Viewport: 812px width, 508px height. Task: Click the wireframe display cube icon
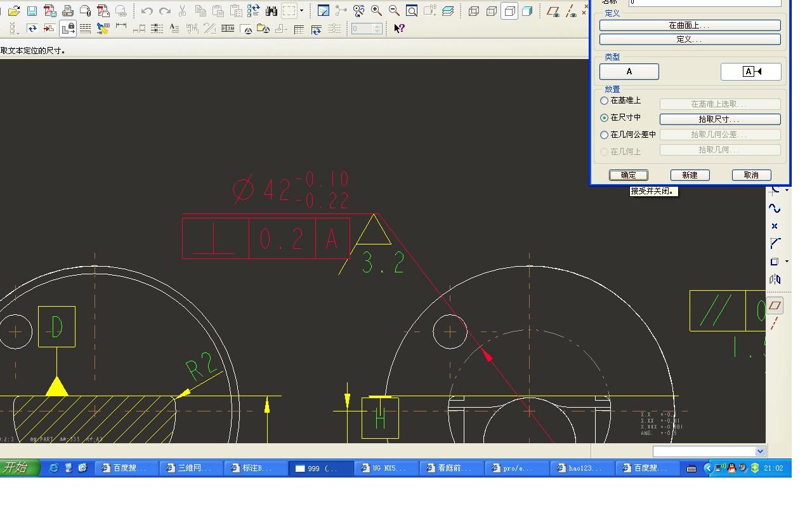(x=474, y=11)
